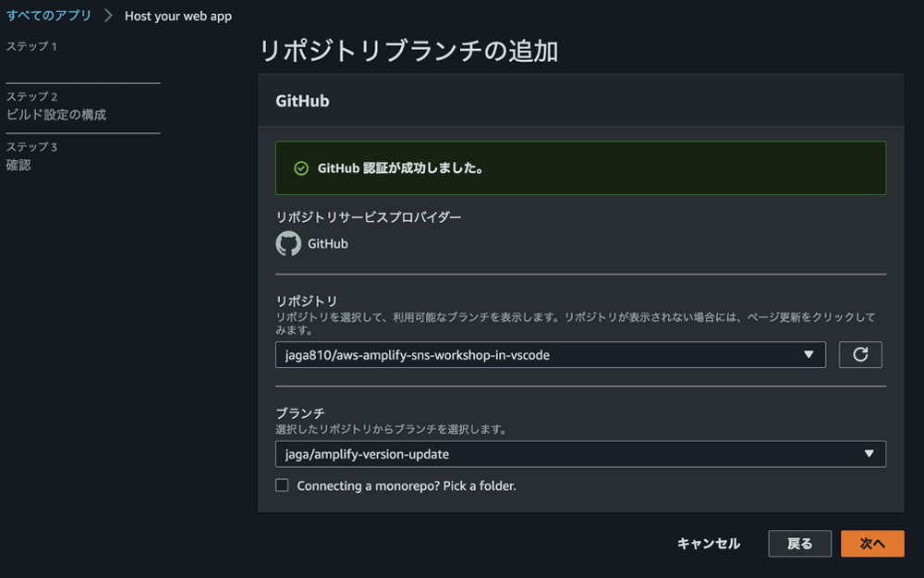The image size is (924, 578).
Task: Open すべてのアプリ breadcrumb link
Action: (49, 16)
